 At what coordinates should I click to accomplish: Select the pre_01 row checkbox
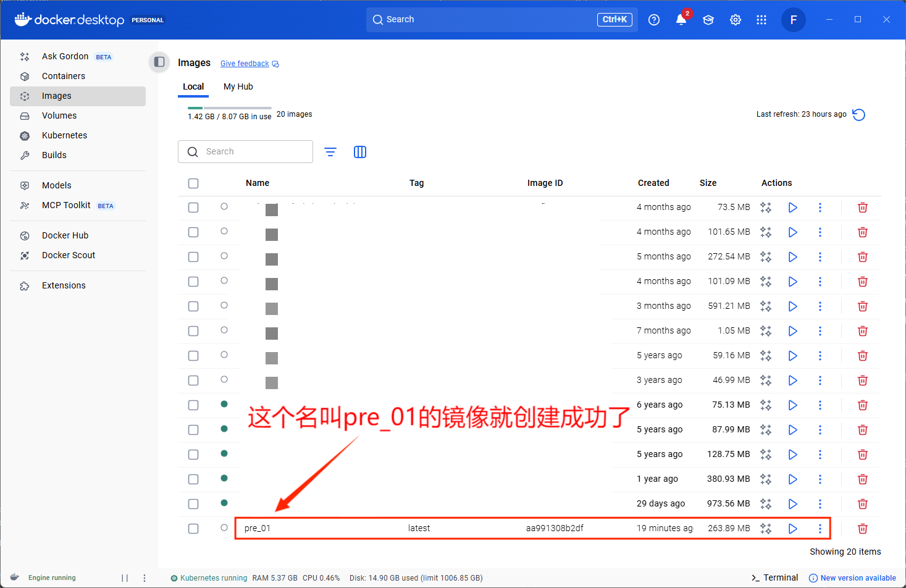click(x=193, y=528)
